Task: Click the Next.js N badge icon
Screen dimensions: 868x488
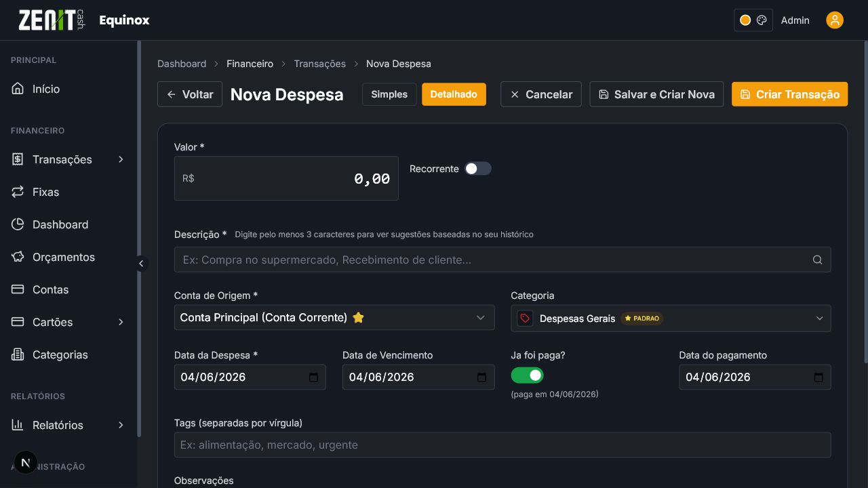Action: point(26,463)
